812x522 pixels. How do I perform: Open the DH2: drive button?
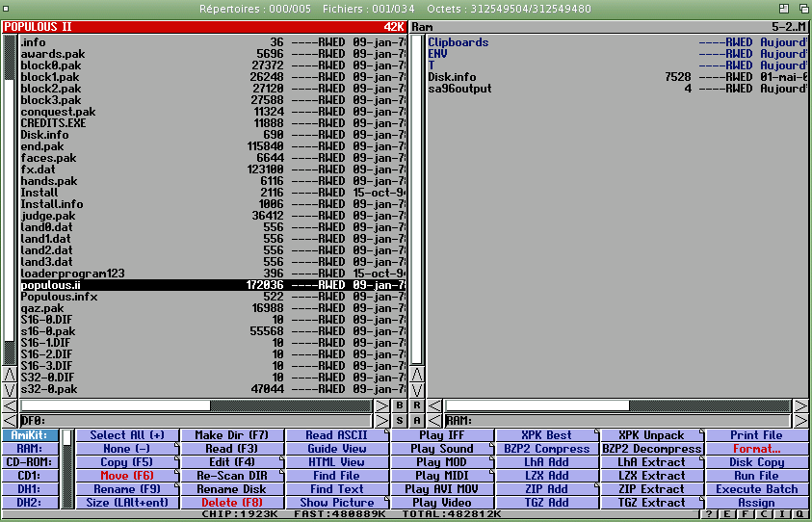tap(30, 503)
